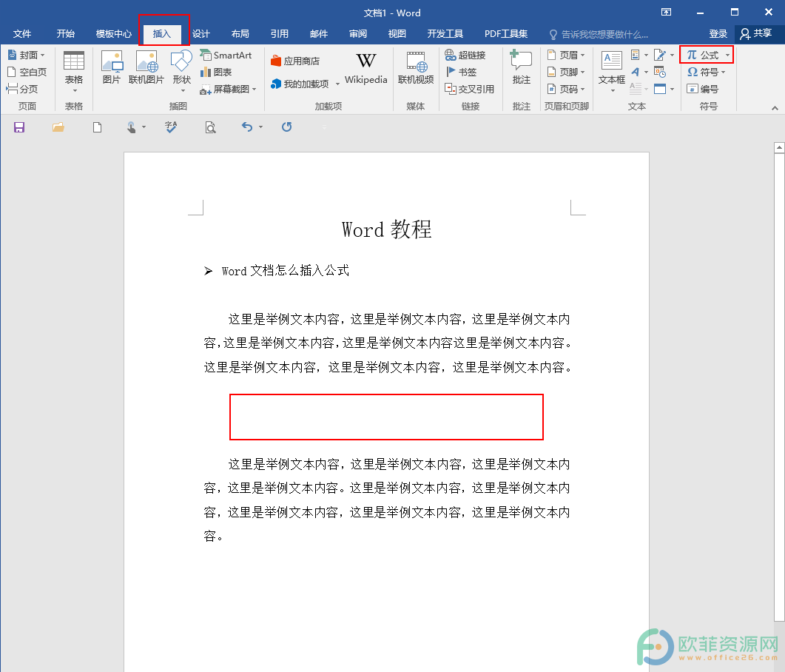Switch to the Design (设计) tab
The image size is (785, 672).
pos(201,34)
